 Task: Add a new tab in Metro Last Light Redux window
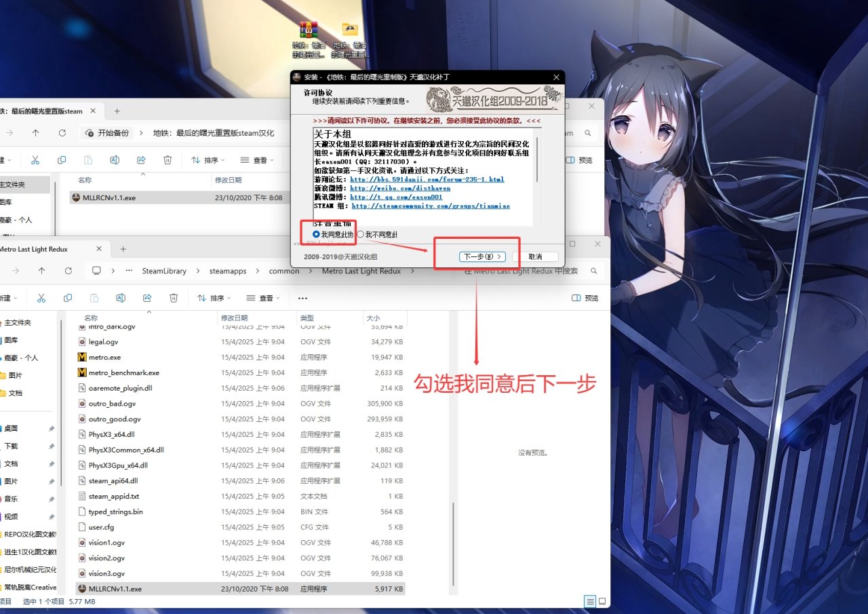(123, 249)
